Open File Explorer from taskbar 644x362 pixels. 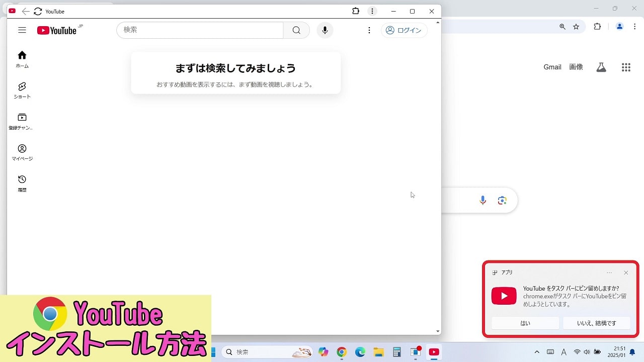tap(378, 352)
